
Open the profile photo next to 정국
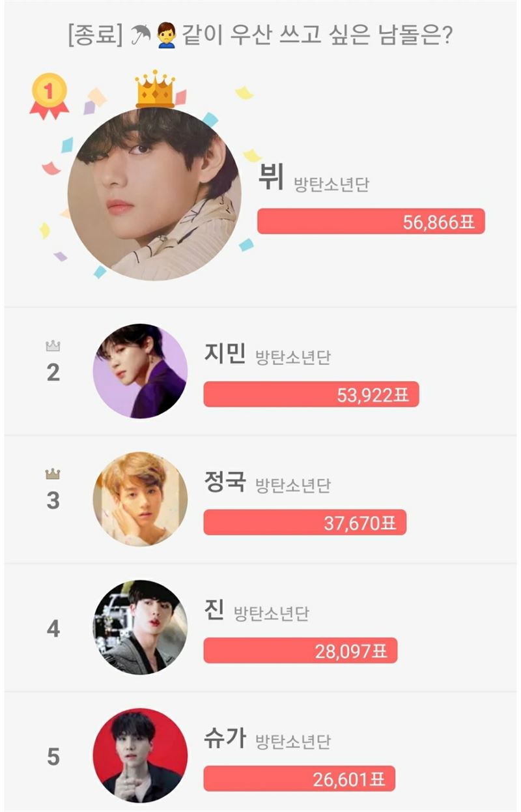[x=140, y=499]
